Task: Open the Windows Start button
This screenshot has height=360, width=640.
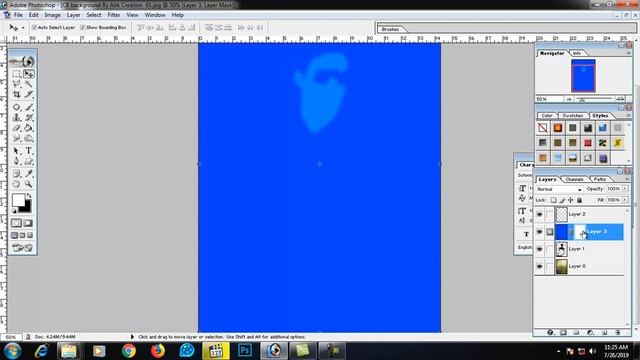Action: (12, 351)
